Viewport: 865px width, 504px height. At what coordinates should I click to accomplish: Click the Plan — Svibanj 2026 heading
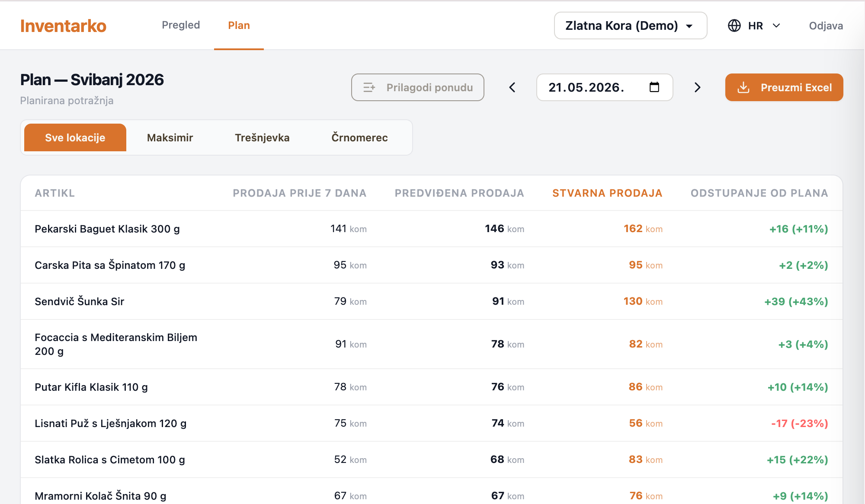[x=92, y=80]
